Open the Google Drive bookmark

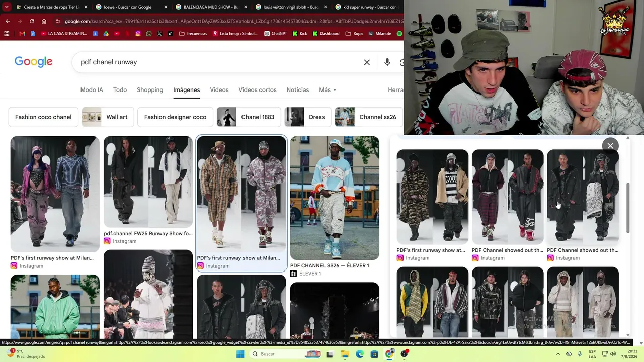click(106, 34)
